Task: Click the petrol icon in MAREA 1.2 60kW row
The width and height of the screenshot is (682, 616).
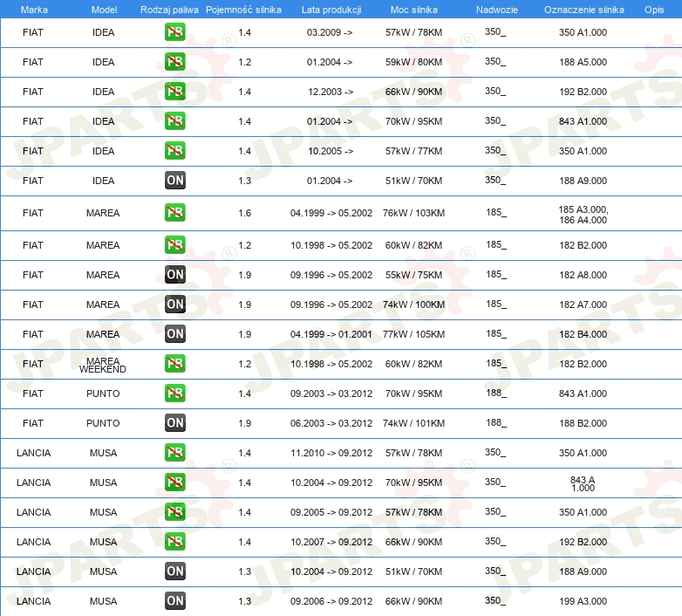Action: coord(174,244)
